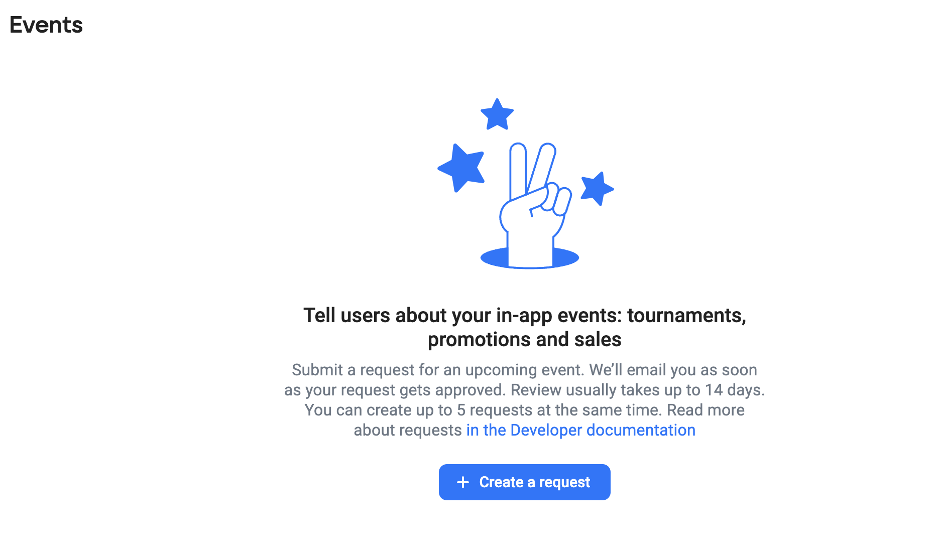Click the Events page heading
The width and height of the screenshot is (937, 560).
(x=46, y=25)
